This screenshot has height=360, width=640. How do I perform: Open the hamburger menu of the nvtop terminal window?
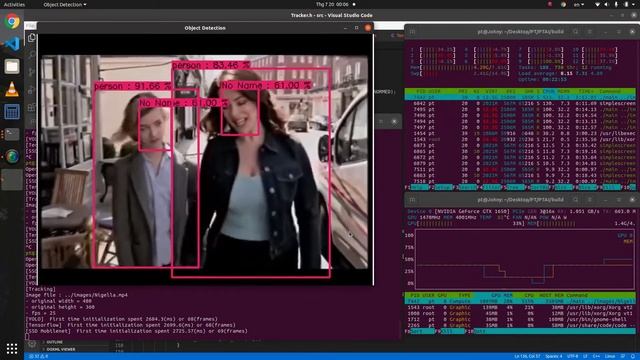click(x=590, y=200)
